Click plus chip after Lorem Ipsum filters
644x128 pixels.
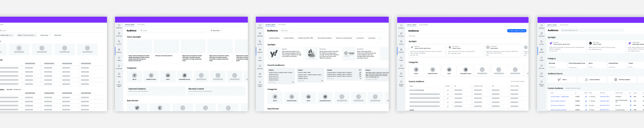(380, 38)
